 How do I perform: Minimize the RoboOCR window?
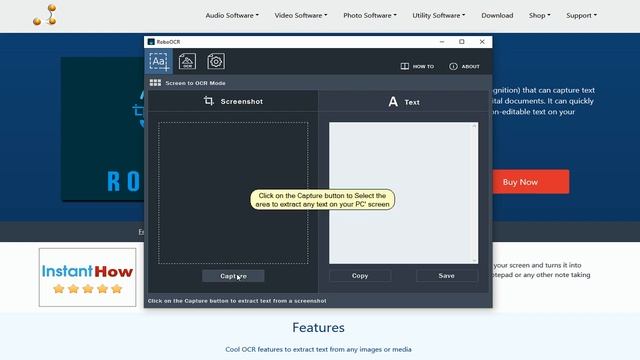coord(442,42)
